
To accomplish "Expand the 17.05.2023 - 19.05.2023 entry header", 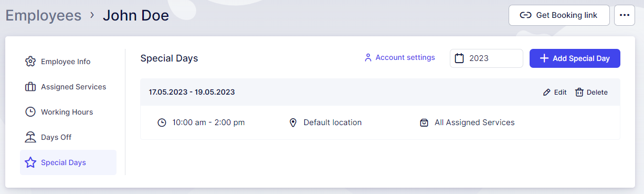I will (x=380, y=92).
